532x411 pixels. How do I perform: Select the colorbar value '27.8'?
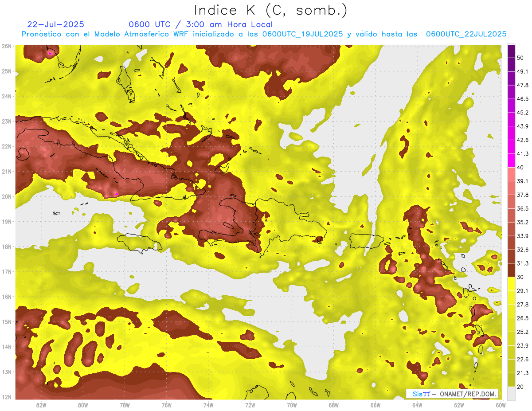coord(523,305)
